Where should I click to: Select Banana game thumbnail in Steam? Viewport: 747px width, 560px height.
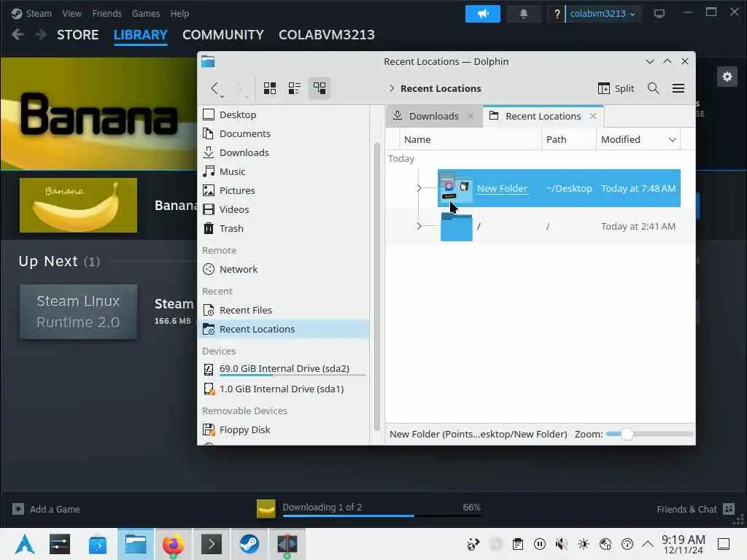click(78, 205)
